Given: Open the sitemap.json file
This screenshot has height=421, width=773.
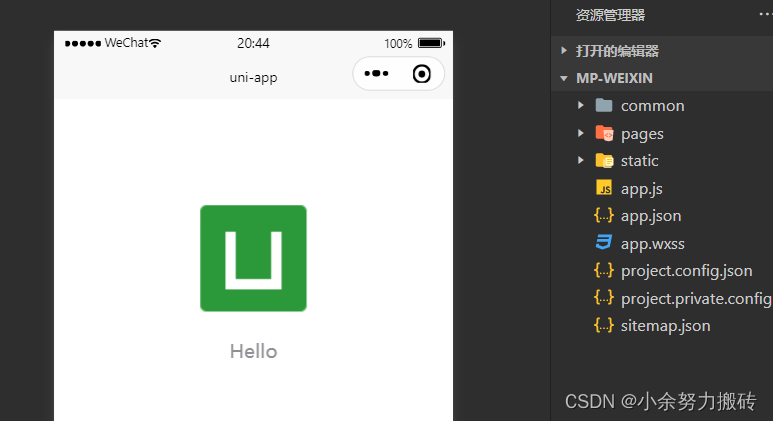Looking at the screenshot, I should [666, 326].
